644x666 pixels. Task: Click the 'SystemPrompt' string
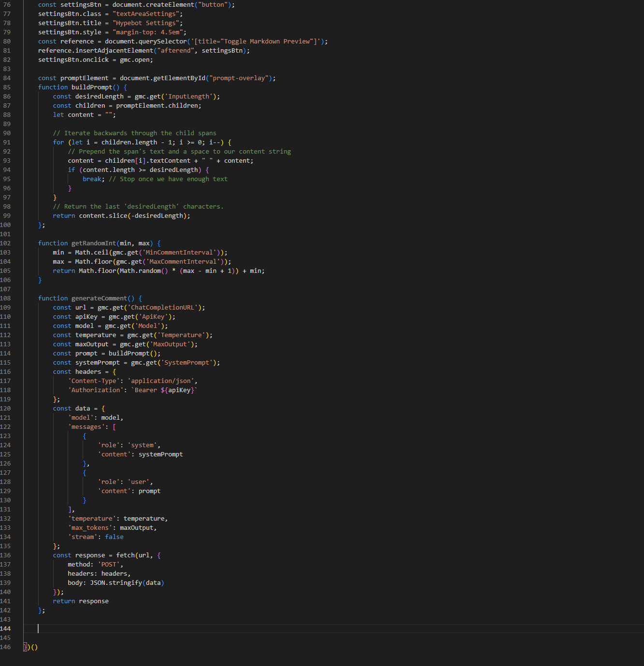point(187,363)
